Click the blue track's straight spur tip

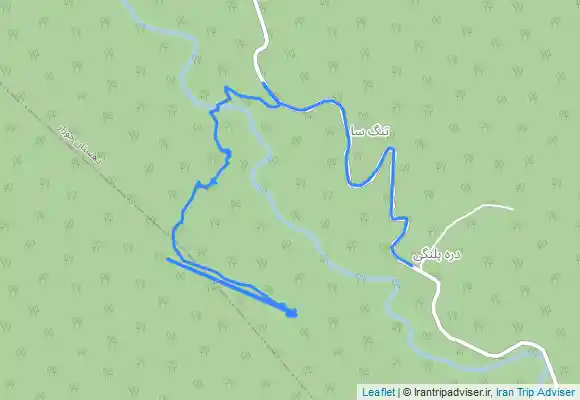pyautogui.click(x=168, y=259)
